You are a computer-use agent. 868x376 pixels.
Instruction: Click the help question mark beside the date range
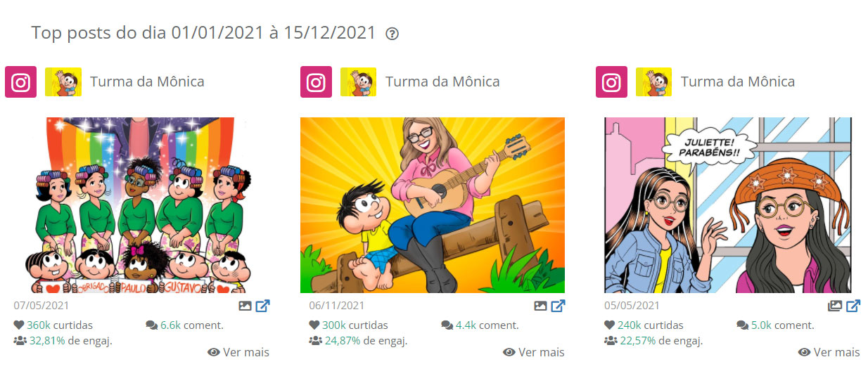[392, 34]
